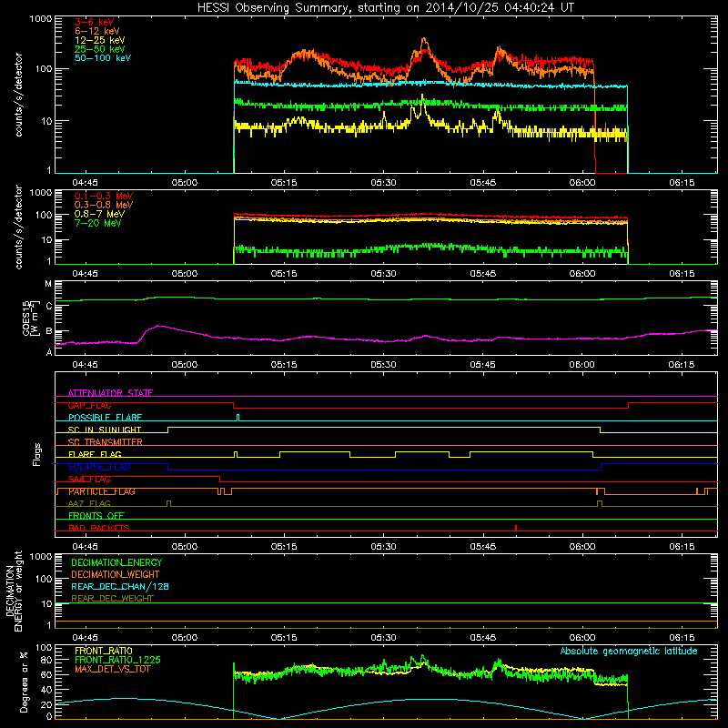Click the GOES15 W m-2 axis label
The width and height of the screenshot is (728, 728).
tap(31, 318)
